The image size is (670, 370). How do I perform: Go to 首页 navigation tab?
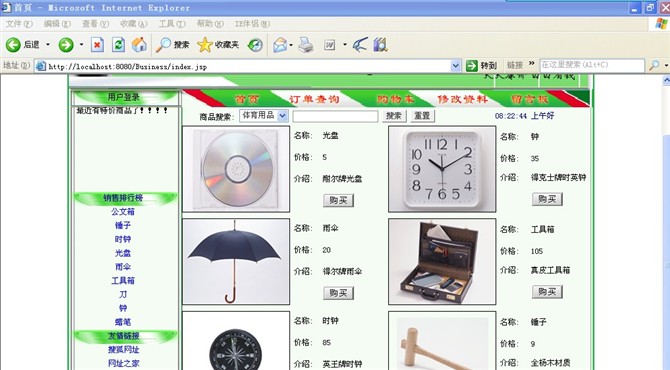pos(247,99)
